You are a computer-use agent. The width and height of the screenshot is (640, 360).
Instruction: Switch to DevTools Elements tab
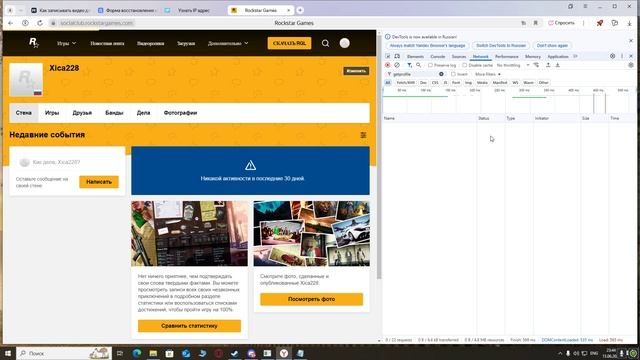415,56
